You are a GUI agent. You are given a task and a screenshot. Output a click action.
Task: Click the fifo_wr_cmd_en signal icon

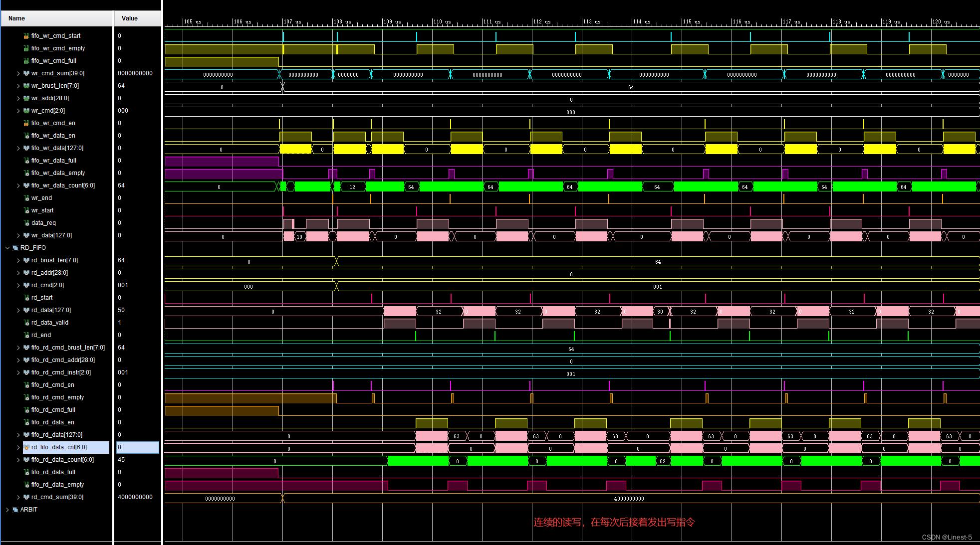point(26,123)
